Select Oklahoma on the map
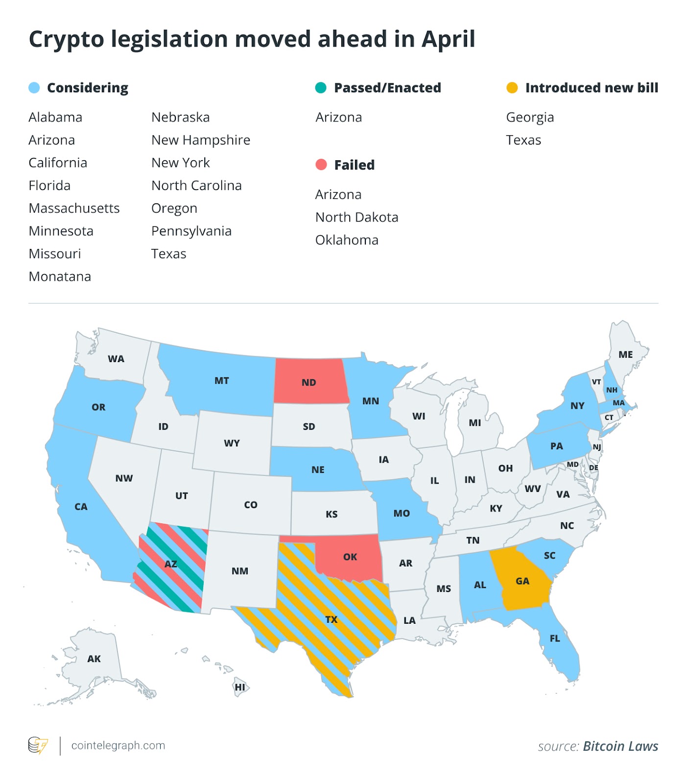 (350, 557)
